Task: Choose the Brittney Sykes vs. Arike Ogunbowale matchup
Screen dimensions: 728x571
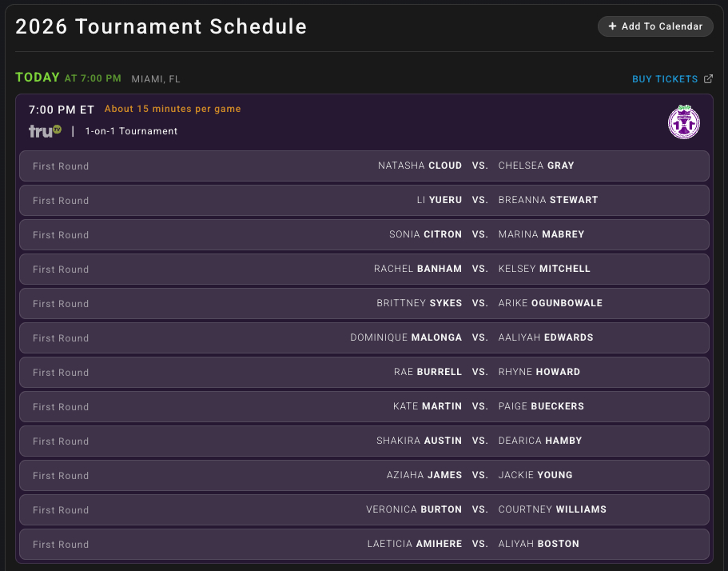Action: coord(364,304)
